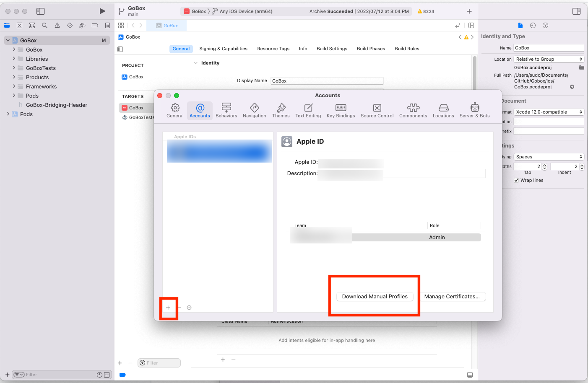This screenshot has height=383, width=588.
Task: Click the Tab width stepper
Action: [x=544, y=166]
